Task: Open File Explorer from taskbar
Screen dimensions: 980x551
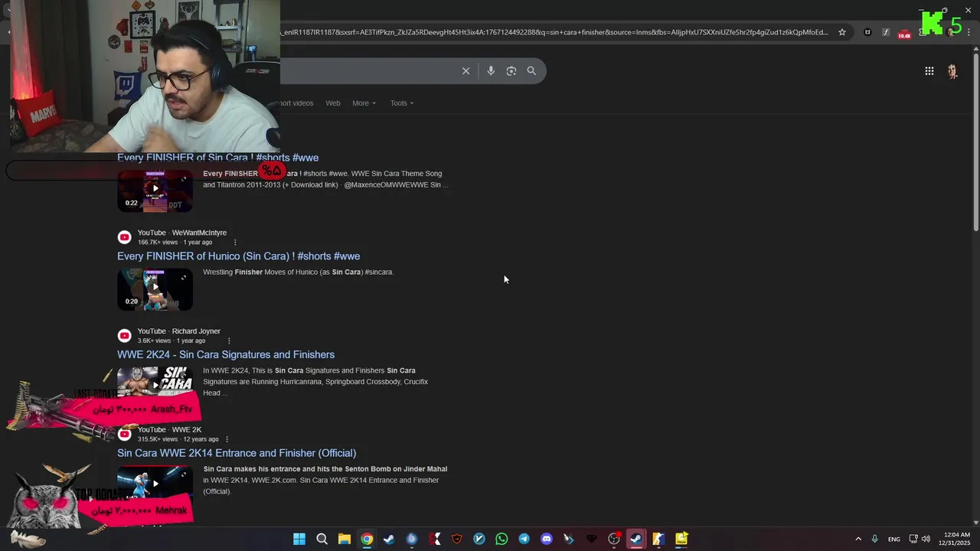Action: [345, 539]
